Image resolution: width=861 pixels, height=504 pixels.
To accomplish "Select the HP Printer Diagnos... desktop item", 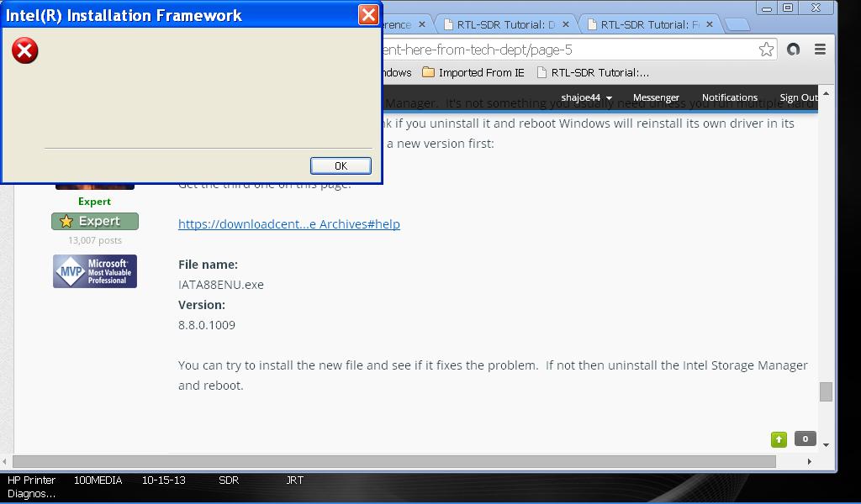I will [31, 486].
